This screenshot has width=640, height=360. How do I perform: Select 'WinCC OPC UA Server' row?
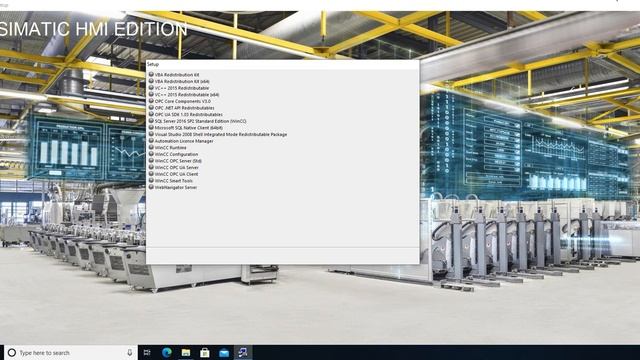pos(173,167)
